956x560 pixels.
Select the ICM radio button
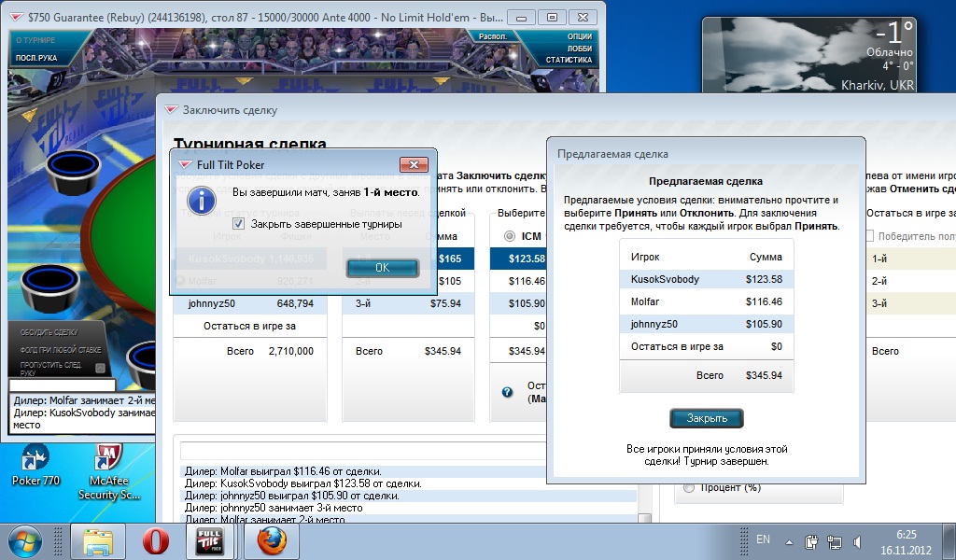pyautogui.click(x=510, y=236)
